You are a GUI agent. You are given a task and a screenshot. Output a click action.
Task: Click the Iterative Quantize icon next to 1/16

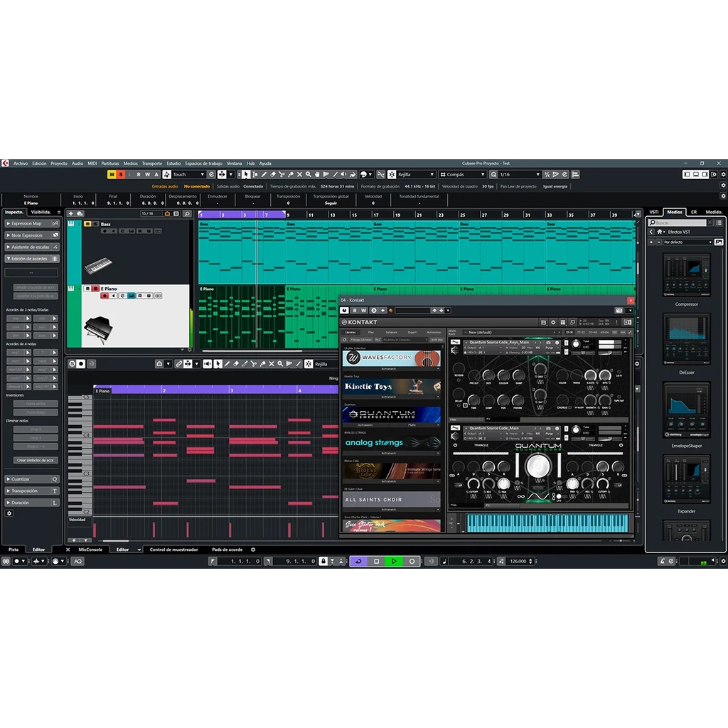pos(547,175)
